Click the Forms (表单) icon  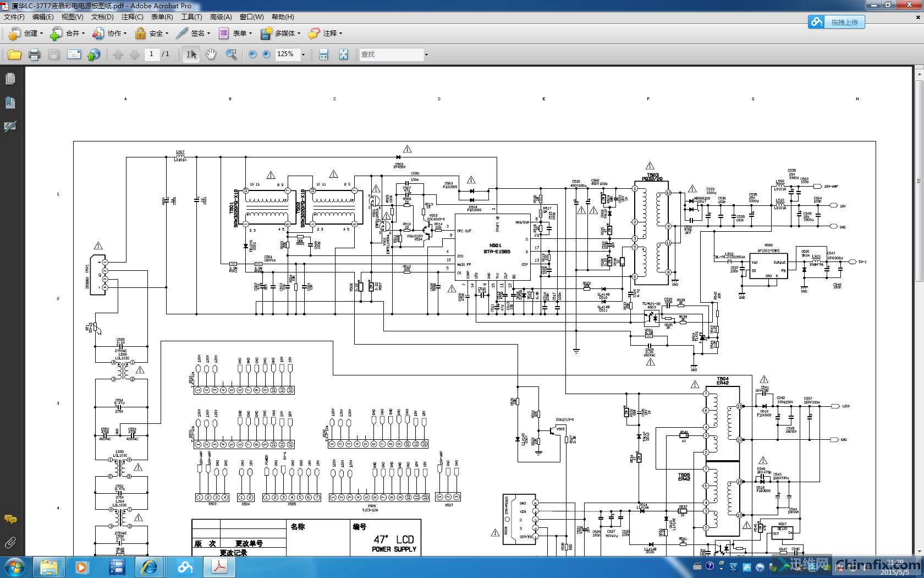[x=223, y=34]
